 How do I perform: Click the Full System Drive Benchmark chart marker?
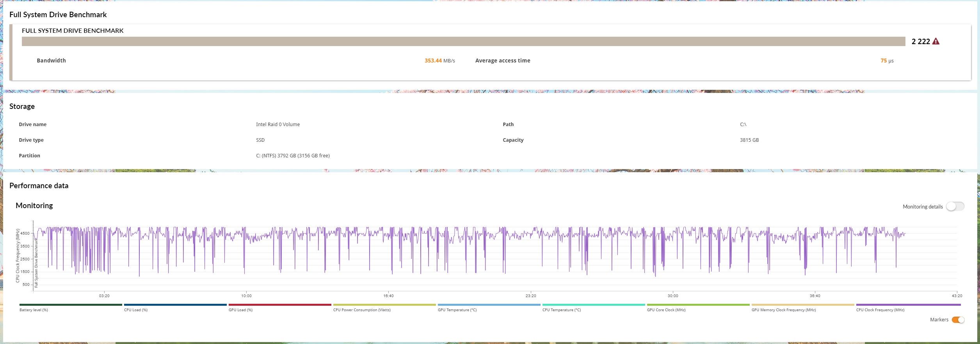36,263
